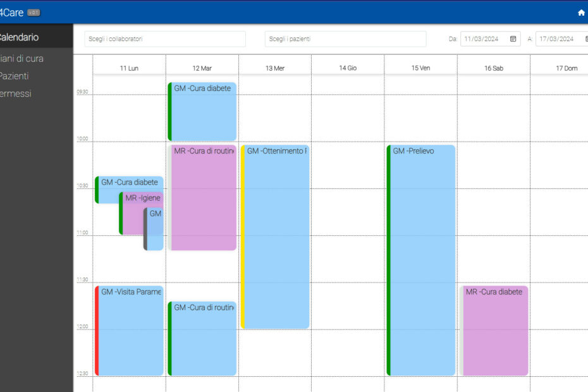Open the GM -Visita Parametri event

click(129, 331)
